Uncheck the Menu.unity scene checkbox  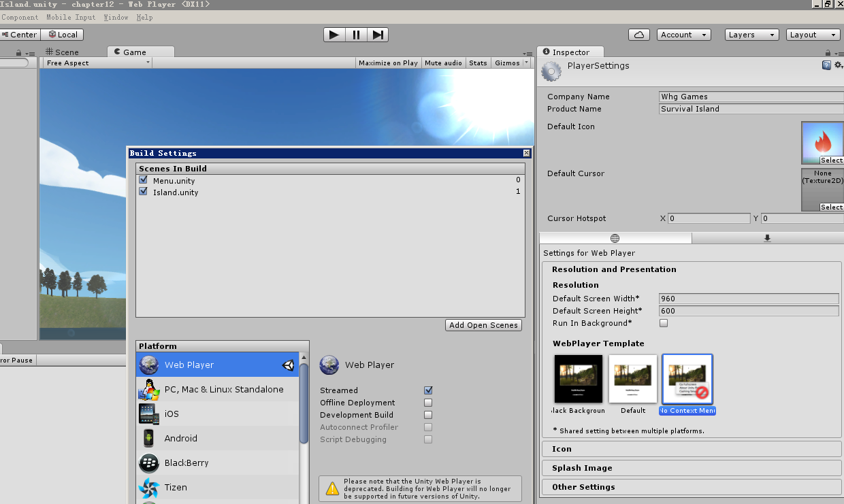pyautogui.click(x=143, y=180)
